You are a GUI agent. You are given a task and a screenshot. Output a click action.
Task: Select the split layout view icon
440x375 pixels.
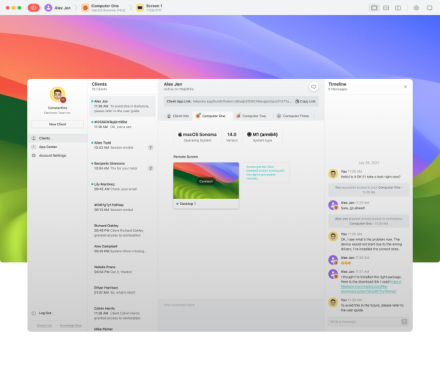tap(398, 8)
